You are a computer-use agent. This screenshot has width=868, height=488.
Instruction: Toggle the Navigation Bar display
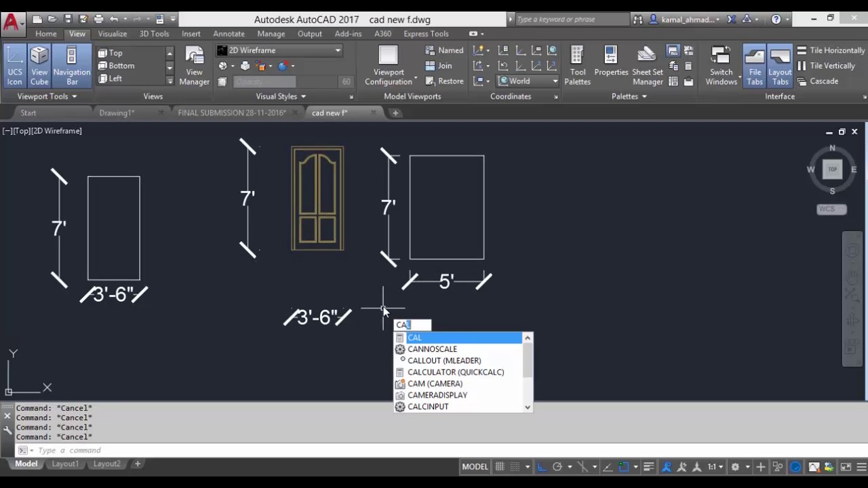[x=72, y=66]
